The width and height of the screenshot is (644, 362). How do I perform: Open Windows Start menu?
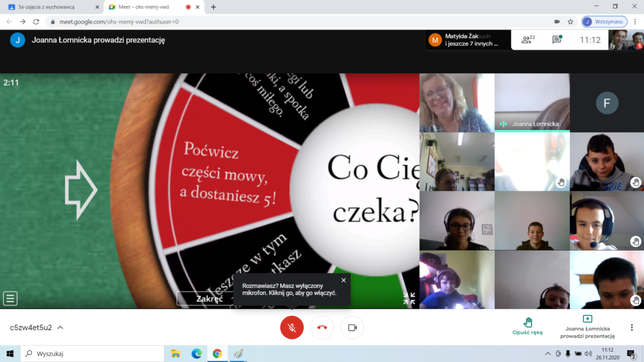10,354
